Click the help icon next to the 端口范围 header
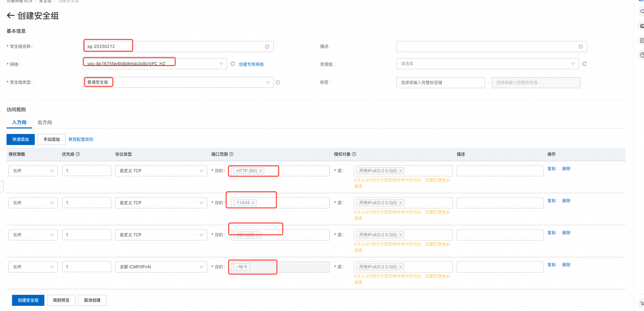The image size is (644, 311). pyautogui.click(x=231, y=154)
